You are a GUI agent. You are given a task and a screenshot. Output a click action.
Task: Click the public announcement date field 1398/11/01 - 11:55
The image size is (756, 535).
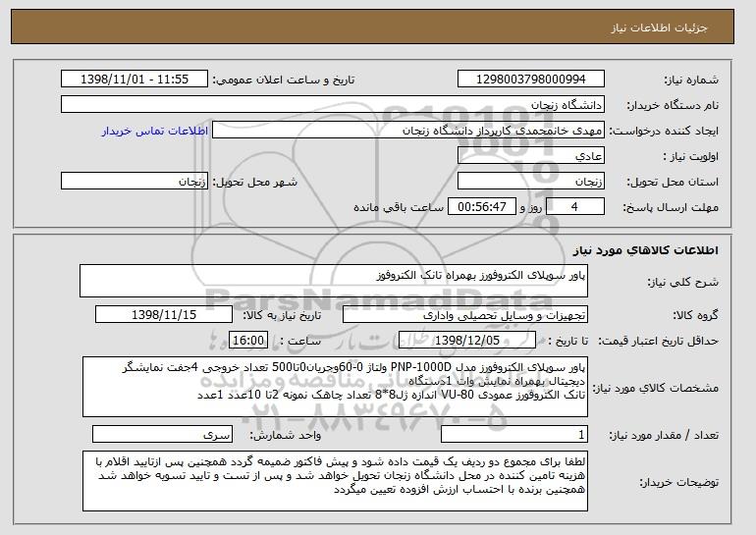tap(135, 80)
